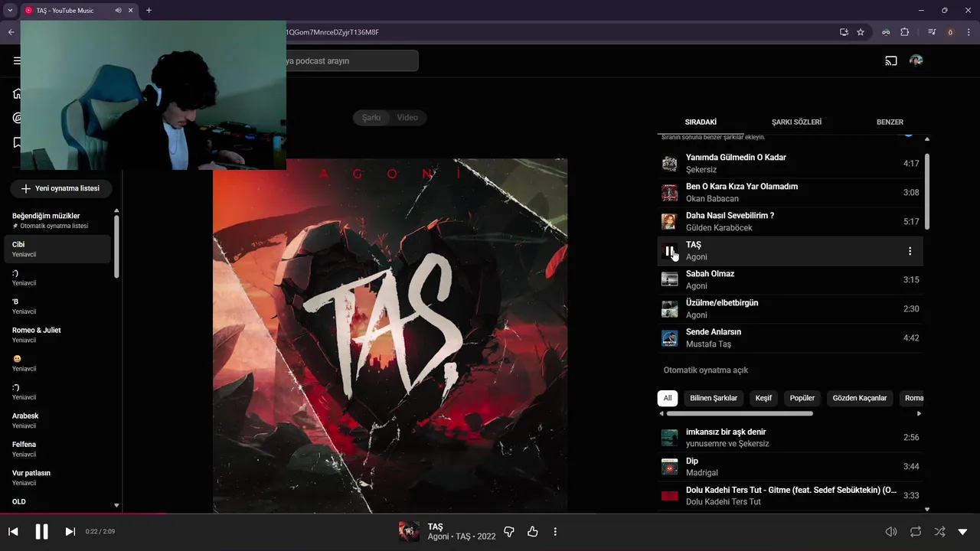The width and height of the screenshot is (980, 551).
Task: Select the All filter chip
Action: point(668,398)
